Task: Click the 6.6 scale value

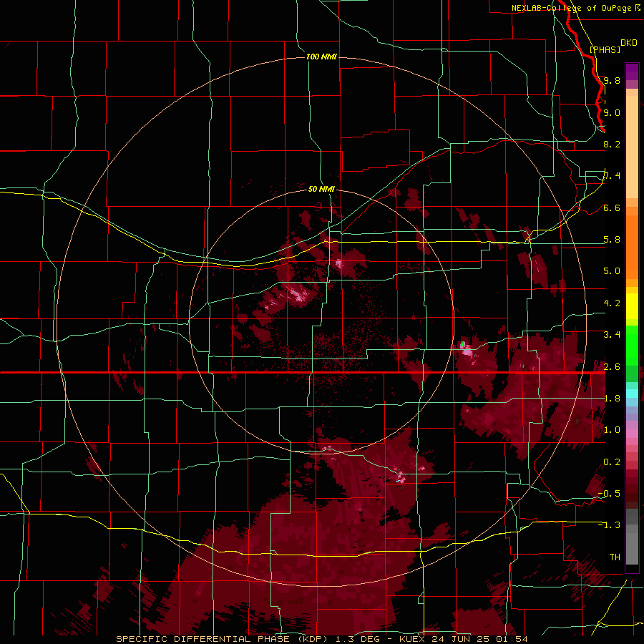Action: pyautogui.click(x=612, y=208)
